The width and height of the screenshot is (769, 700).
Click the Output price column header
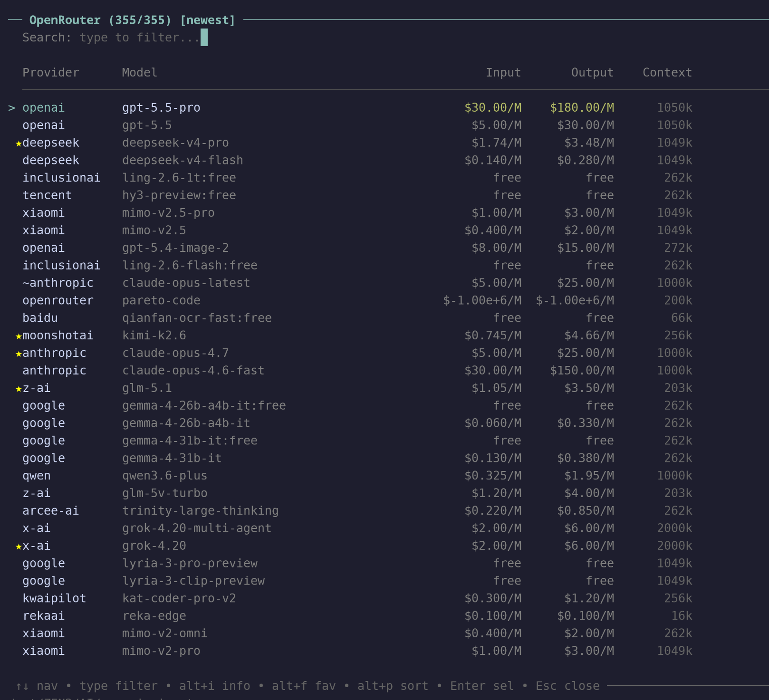pos(592,73)
